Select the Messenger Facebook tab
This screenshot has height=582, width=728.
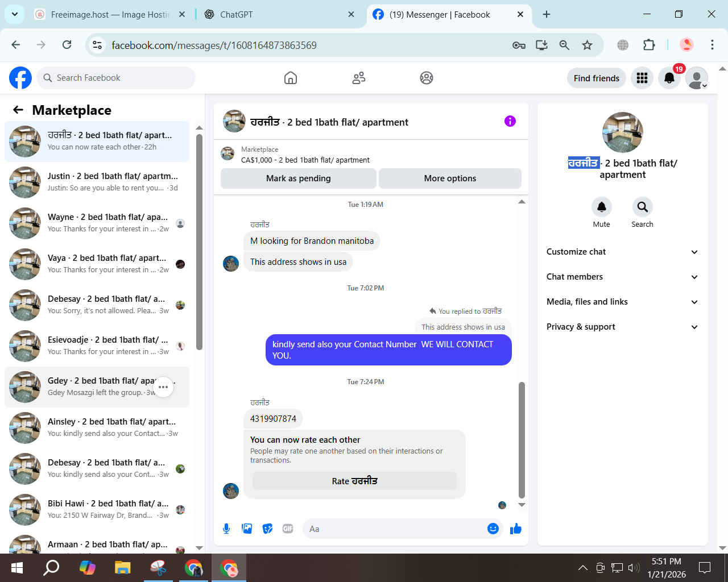[449, 15]
